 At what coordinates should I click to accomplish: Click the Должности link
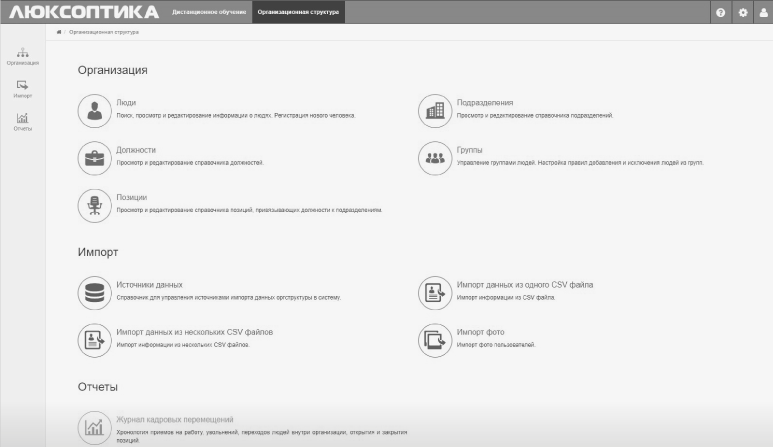[136, 150]
